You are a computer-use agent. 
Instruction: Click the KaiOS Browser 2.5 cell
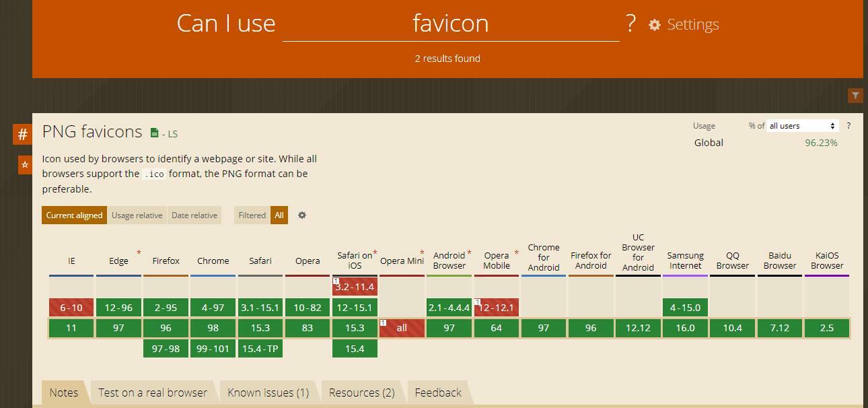point(827,328)
